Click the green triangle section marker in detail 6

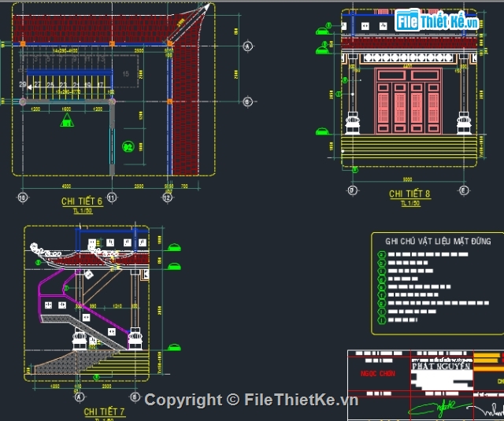[x=67, y=120]
